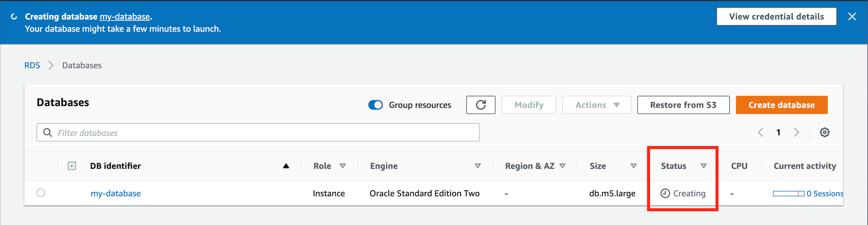Open the my-database link in the banner
This screenshot has width=868, height=225.
point(125,17)
